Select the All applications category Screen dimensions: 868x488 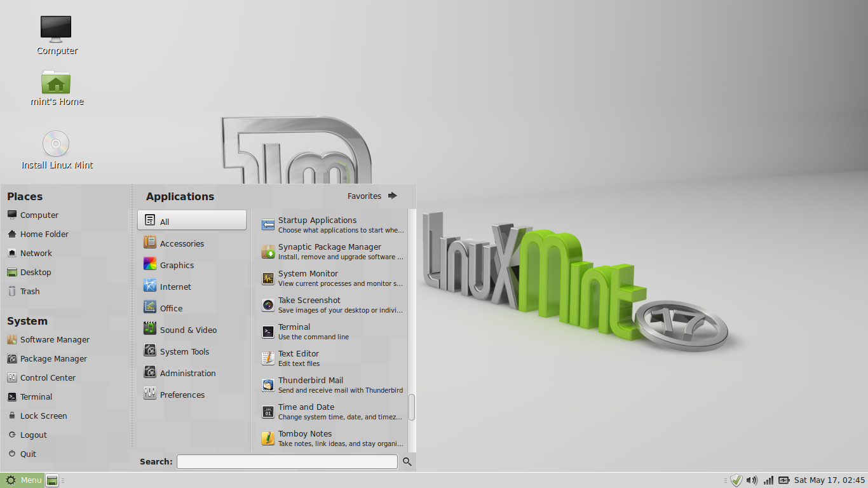192,220
